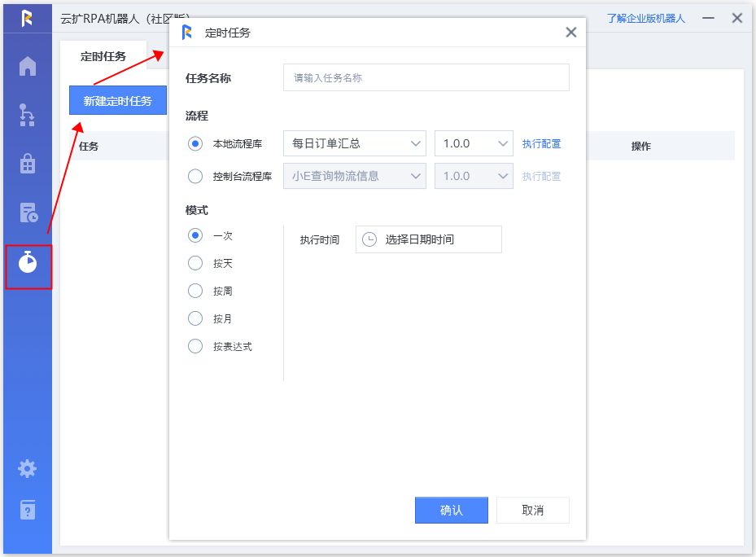Choose the 按天 mode option
This screenshot has width=756, height=557.
[195, 263]
